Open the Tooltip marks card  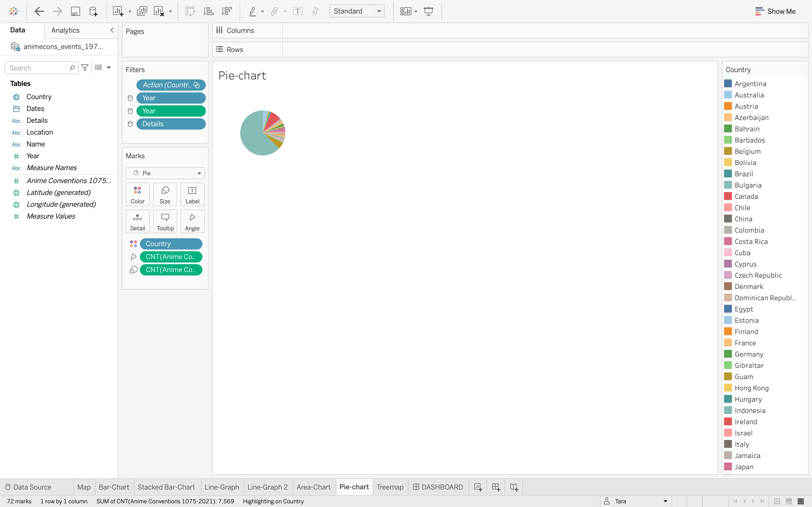[165, 221]
